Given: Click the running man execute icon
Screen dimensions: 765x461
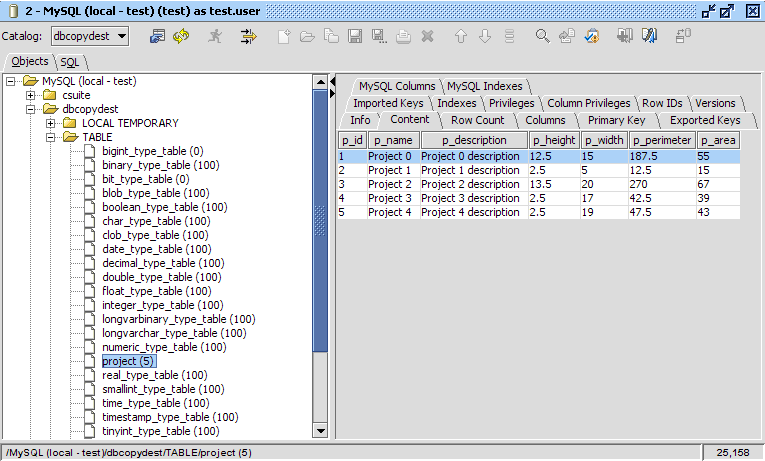Looking at the screenshot, I should pos(215,36).
